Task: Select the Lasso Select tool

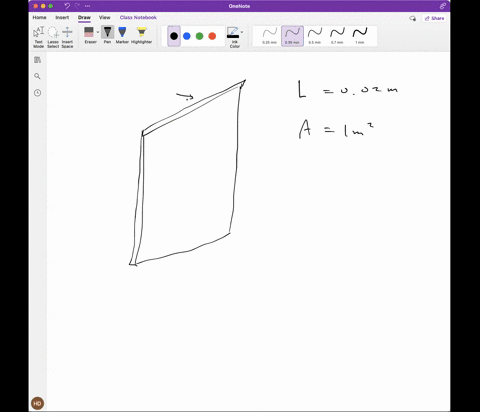Action: click(53, 37)
